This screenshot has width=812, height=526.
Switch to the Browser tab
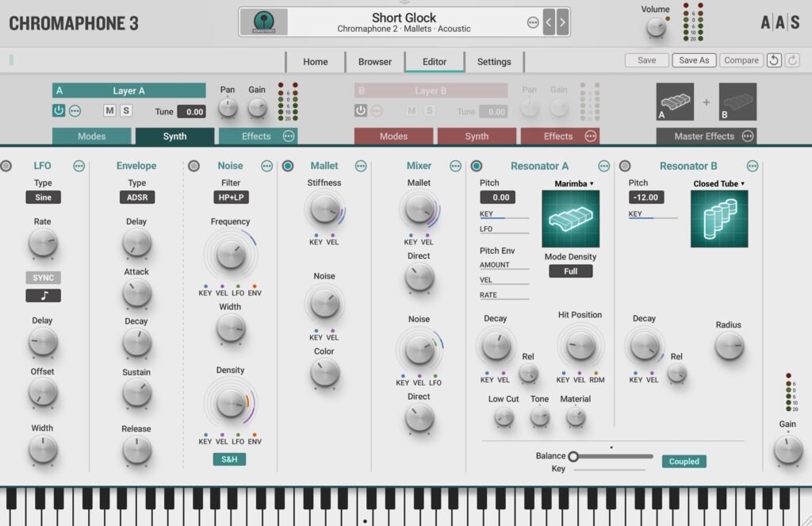375,62
